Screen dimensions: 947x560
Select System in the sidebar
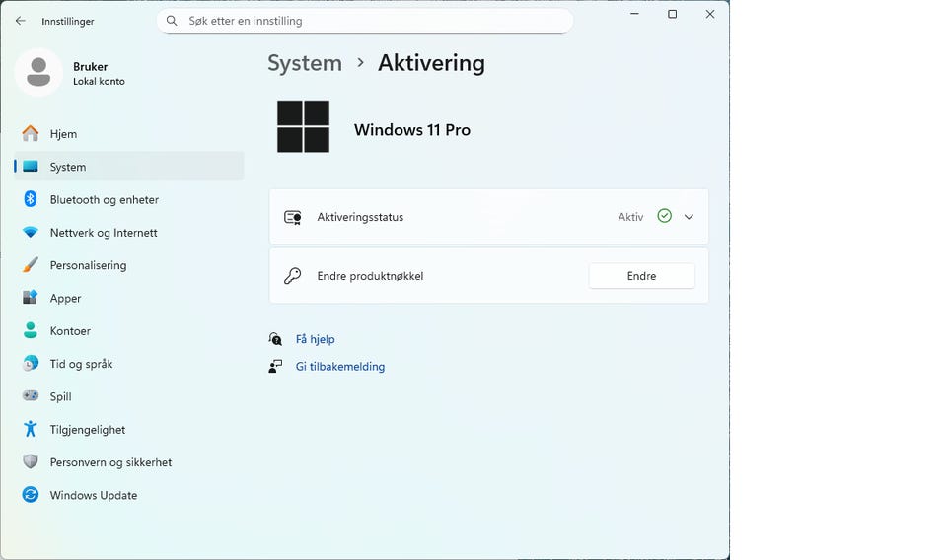(128, 167)
